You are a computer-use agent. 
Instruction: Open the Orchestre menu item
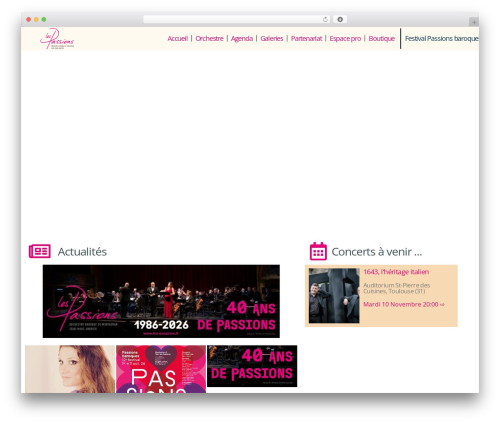(x=209, y=39)
